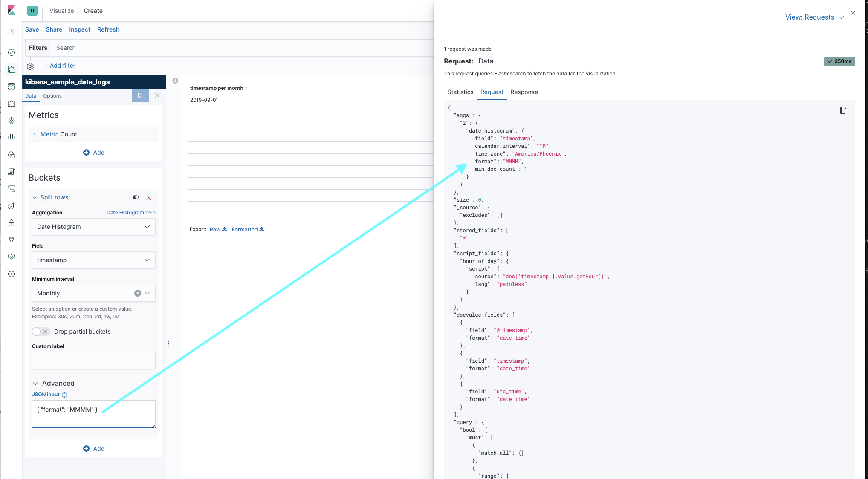Click the Inspect menu item
Viewport: 868px width, 479px height.
pyautogui.click(x=79, y=29)
